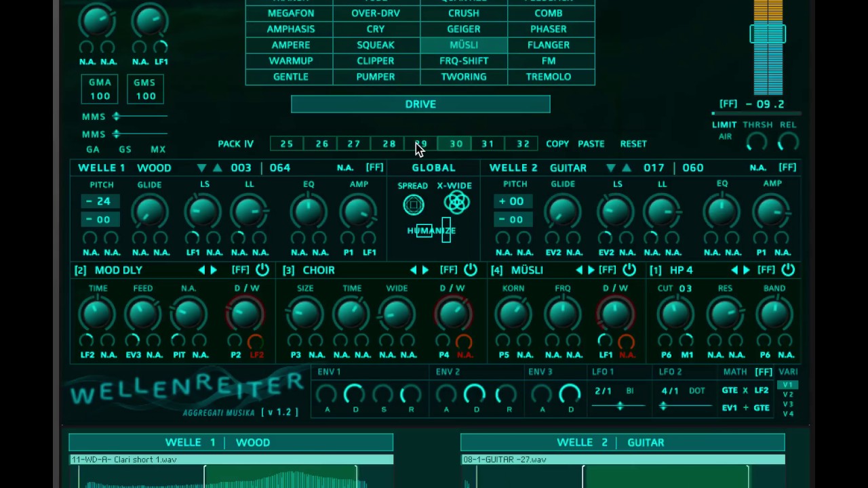868x488 pixels.
Task: Click the WELLE 1 EQ knob
Action: click(309, 212)
